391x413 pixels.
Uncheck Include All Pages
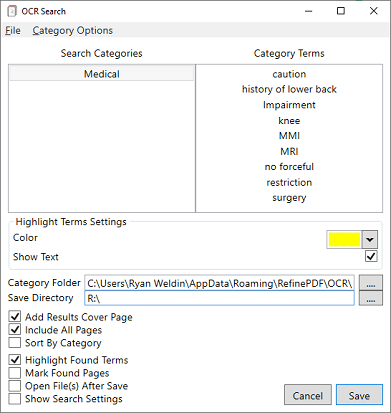pos(15,330)
